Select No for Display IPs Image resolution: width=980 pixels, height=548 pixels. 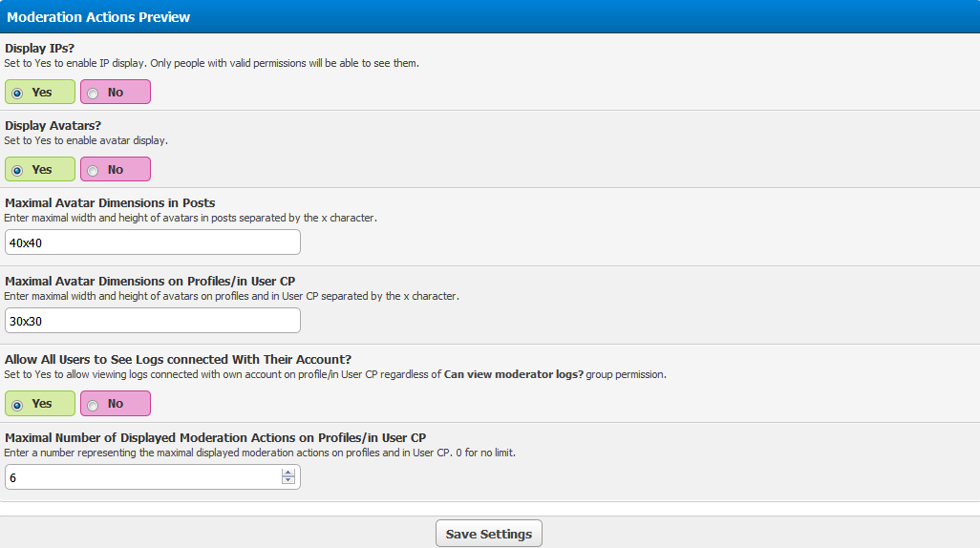click(94, 93)
